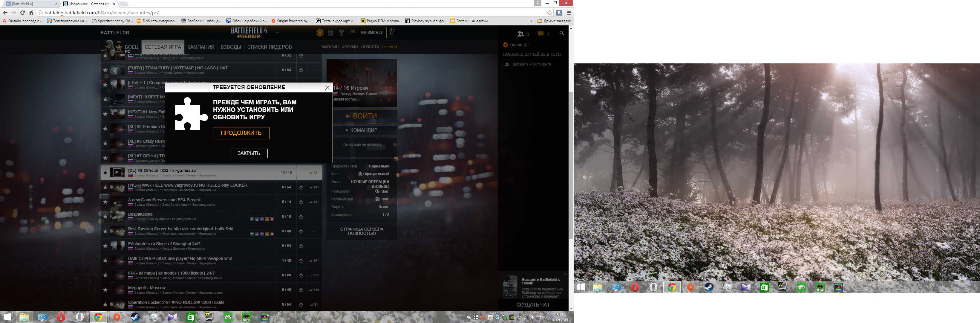980x323 pixels.
Task: Open the chat bubble notifications icon
Action: (541, 34)
